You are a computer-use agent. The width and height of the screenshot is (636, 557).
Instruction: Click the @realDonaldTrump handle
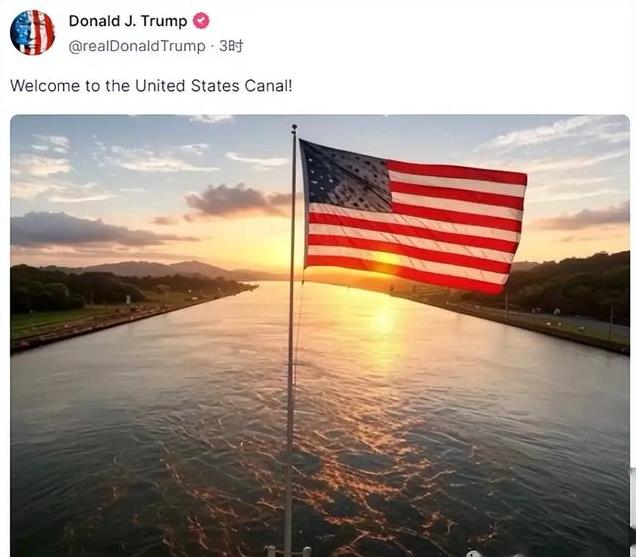[x=137, y=46]
